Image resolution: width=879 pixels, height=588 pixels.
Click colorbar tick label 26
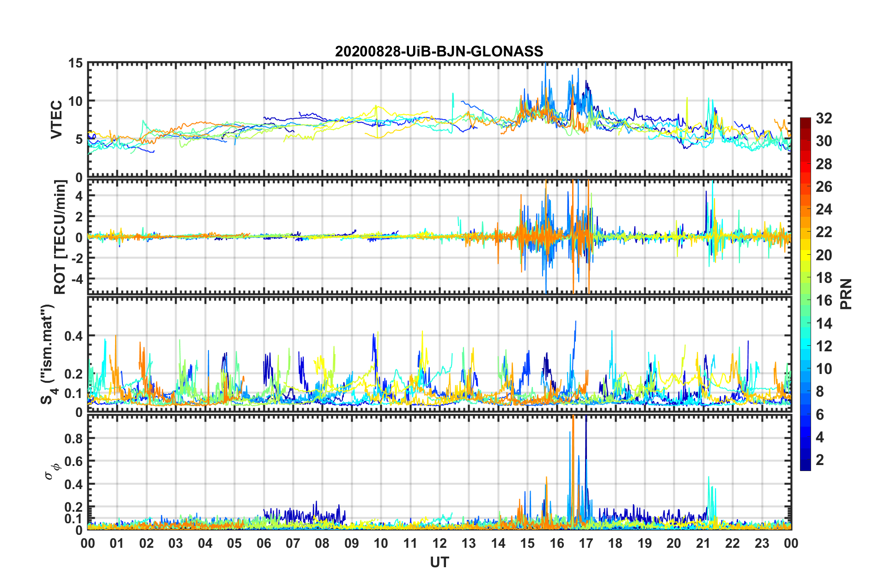point(824,187)
